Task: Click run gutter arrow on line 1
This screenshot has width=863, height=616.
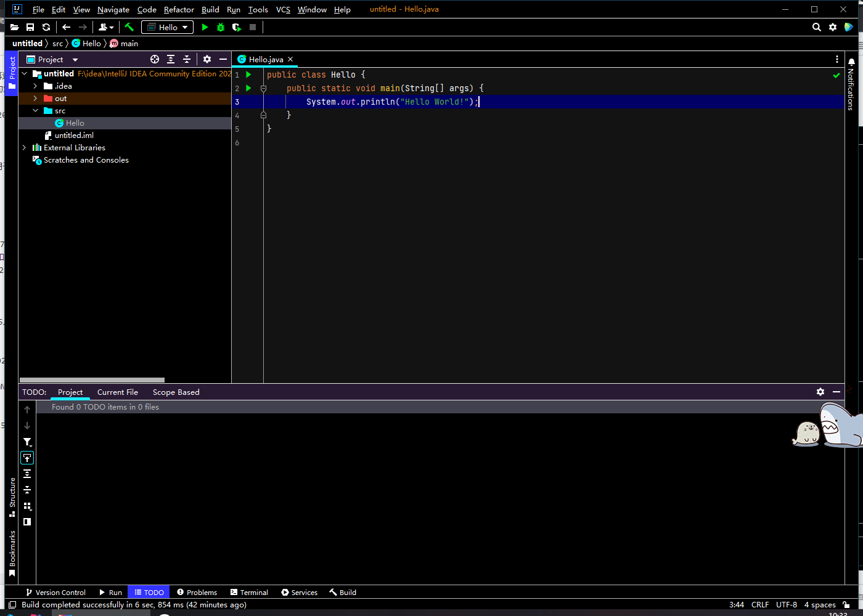Action: [248, 75]
